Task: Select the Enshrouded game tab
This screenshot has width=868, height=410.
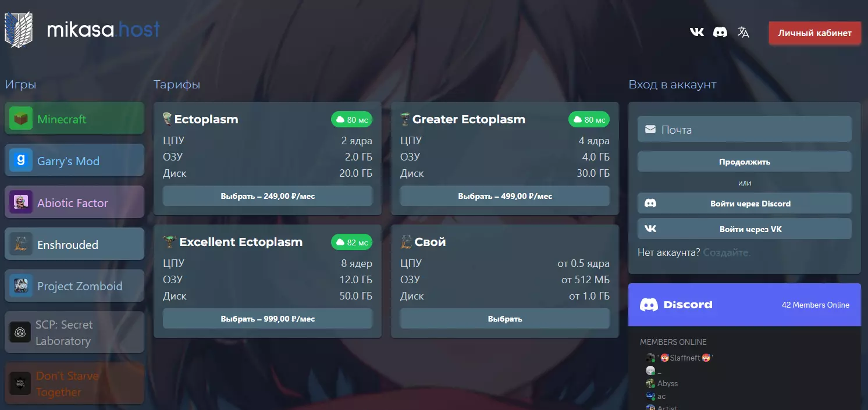Action: (74, 244)
